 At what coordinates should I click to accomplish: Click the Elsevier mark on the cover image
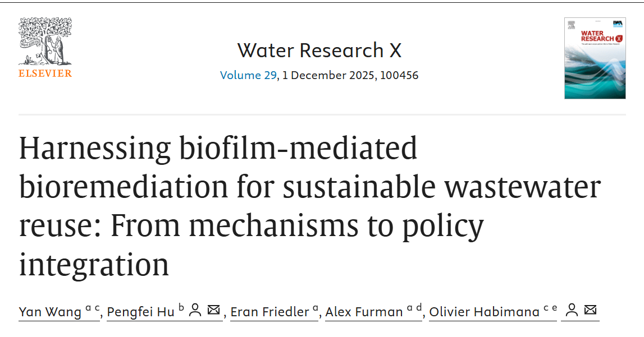572,25
